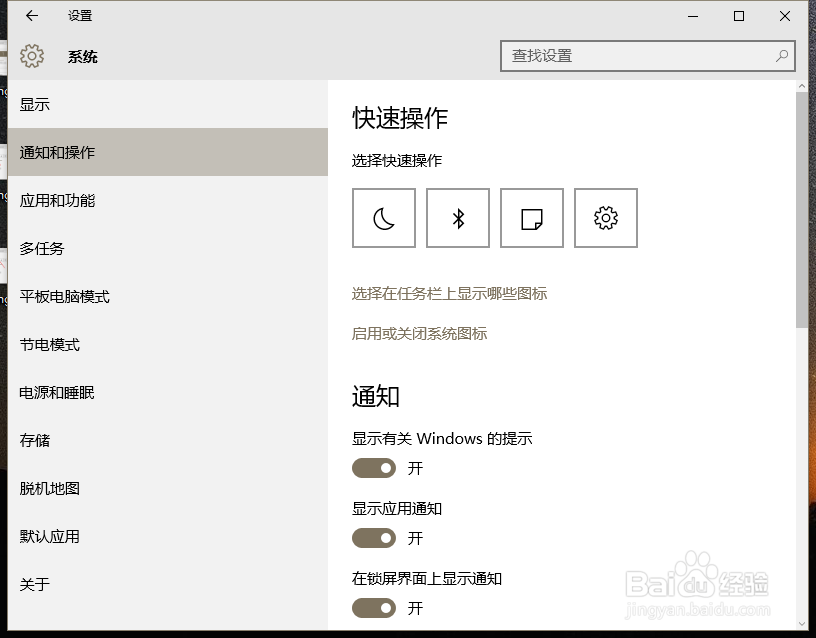Select 通知和操作 in the sidebar

tap(168, 152)
